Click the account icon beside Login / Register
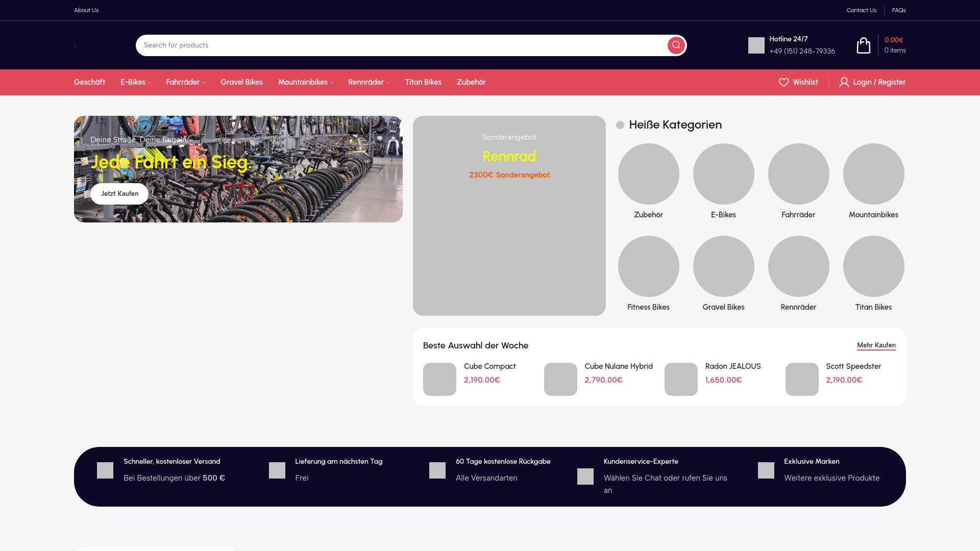This screenshot has width=980, height=551. pos(844,82)
